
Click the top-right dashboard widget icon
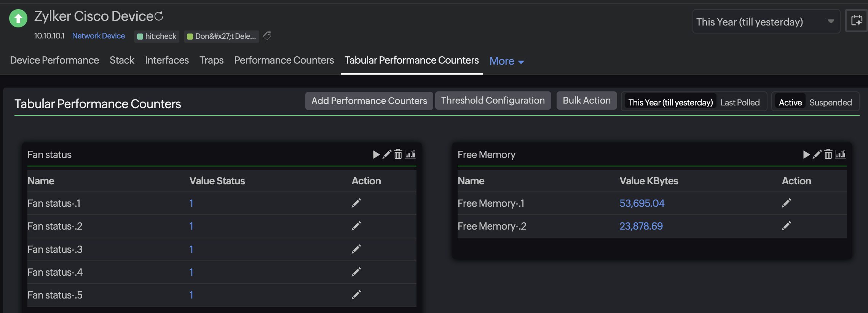point(857,21)
